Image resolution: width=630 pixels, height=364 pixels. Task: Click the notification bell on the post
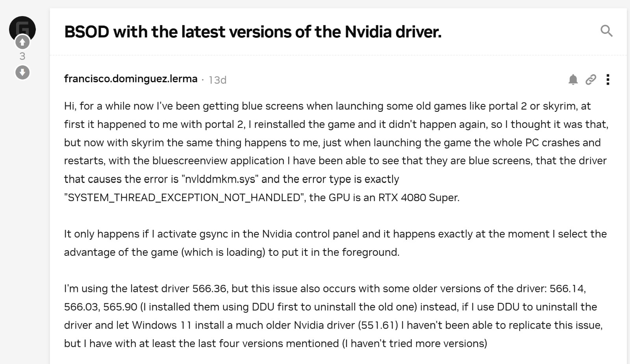[x=573, y=80]
